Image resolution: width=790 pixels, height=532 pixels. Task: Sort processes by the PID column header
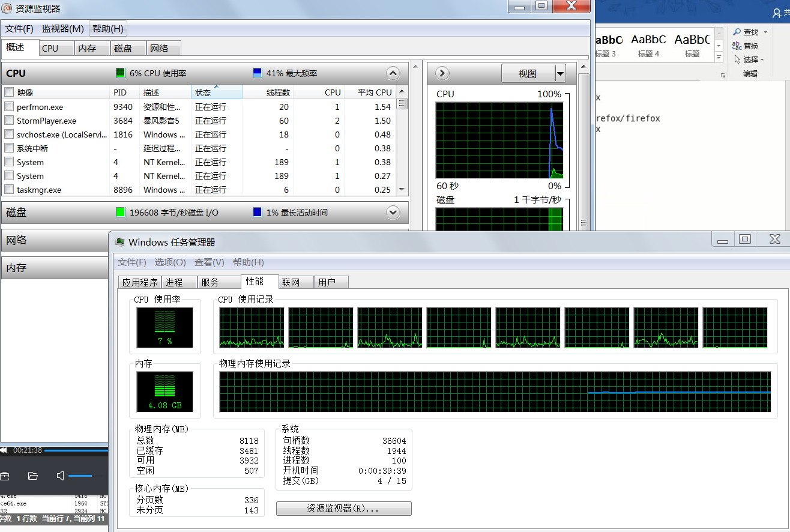(x=124, y=92)
